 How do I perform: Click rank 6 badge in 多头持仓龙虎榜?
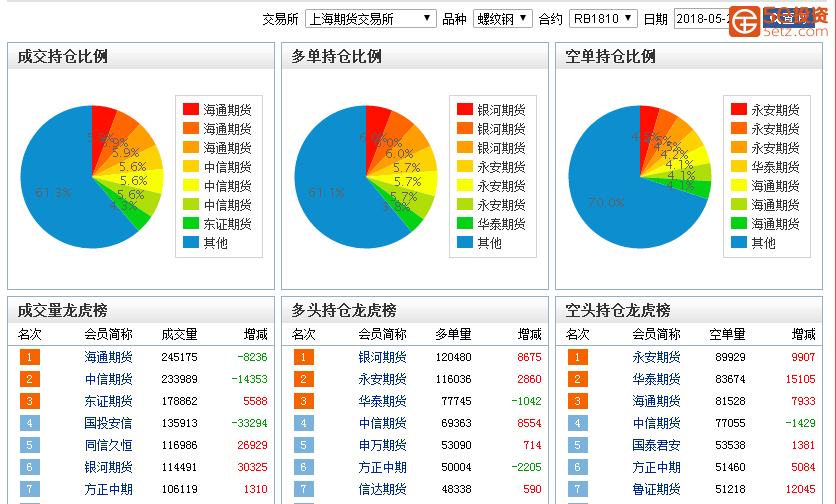304,467
